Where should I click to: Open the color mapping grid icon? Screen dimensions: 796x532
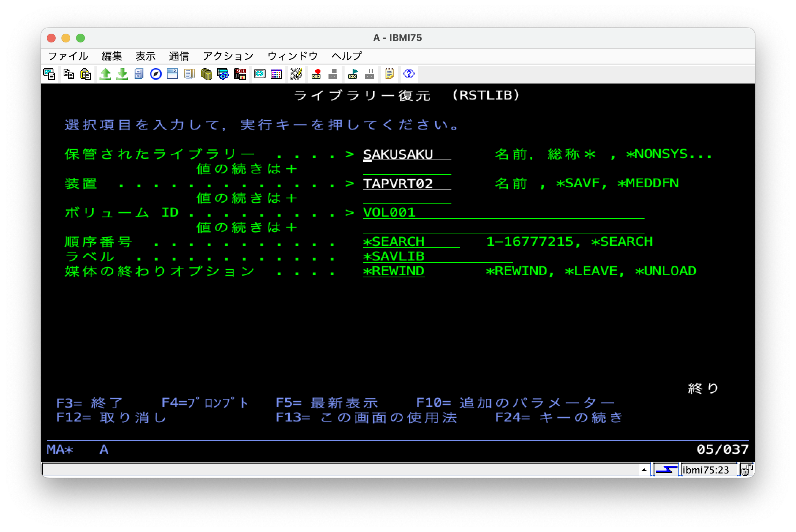277,74
